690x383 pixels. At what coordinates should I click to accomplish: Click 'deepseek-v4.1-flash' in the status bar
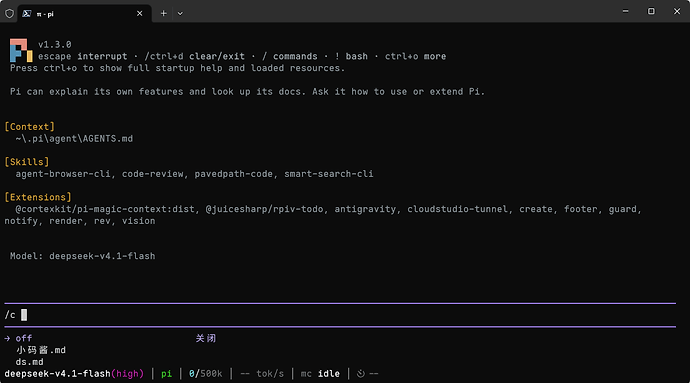click(x=57, y=374)
